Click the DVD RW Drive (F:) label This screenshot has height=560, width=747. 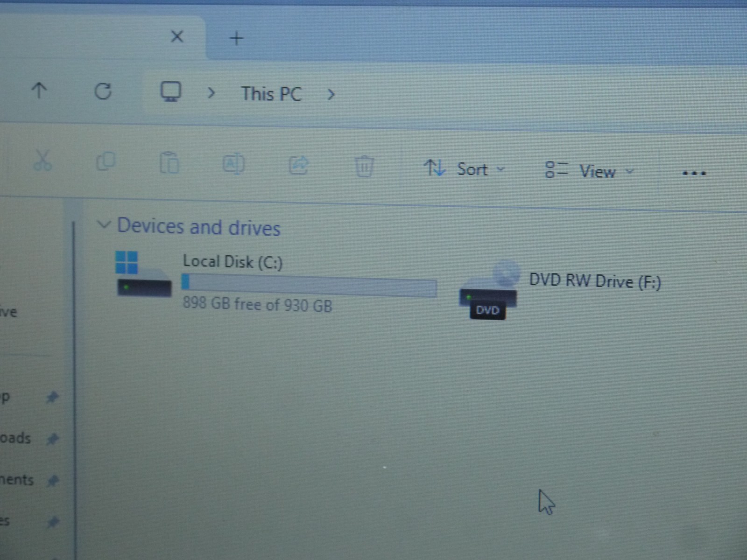click(x=595, y=281)
